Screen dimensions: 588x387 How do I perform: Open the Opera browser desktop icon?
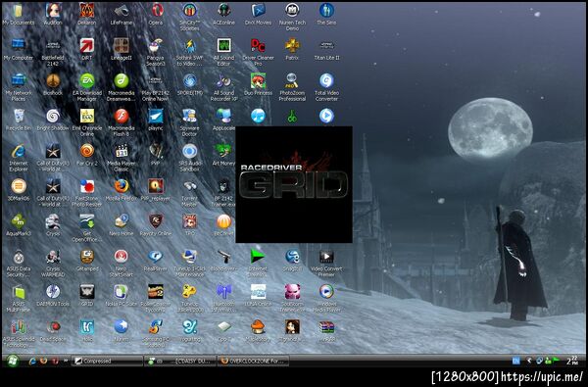[x=156, y=15]
